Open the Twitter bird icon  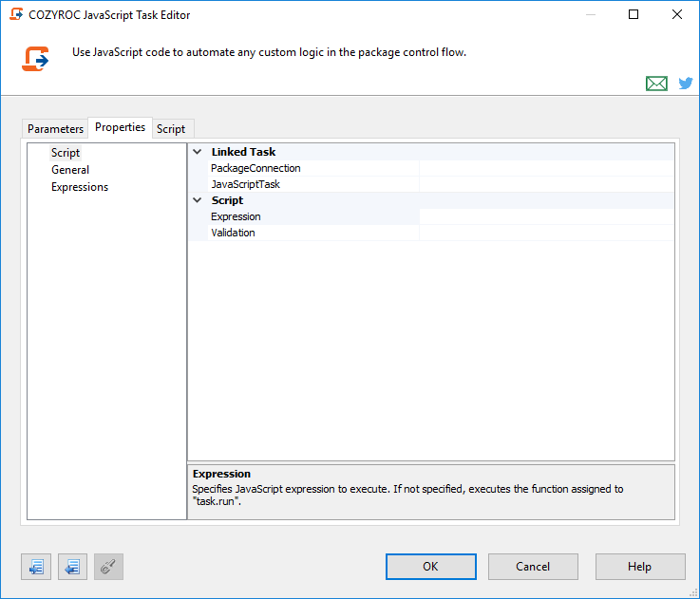click(686, 83)
